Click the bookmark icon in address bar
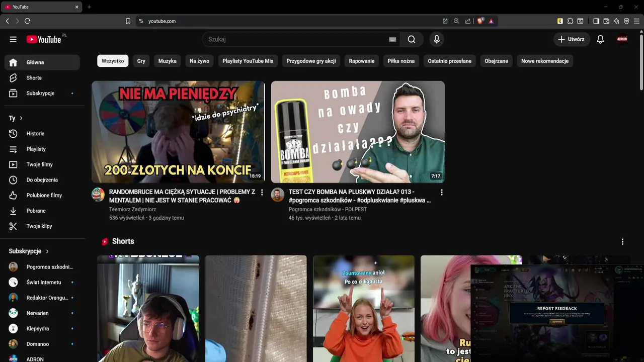The height and width of the screenshot is (362, 644). [x=128, y=21]
